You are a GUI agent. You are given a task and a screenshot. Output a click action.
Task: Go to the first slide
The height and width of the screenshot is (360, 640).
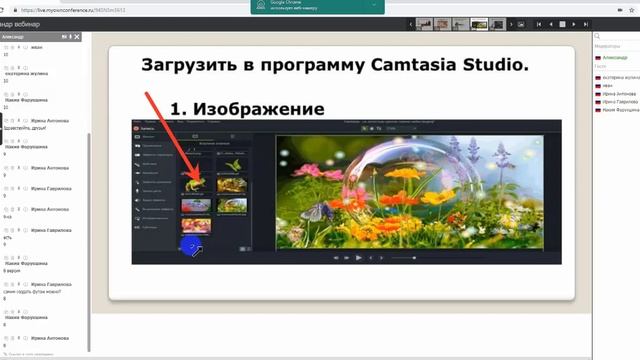[x=539, y=24]
